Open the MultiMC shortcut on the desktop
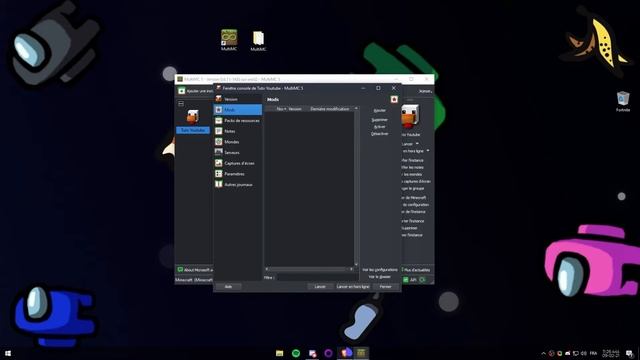This screenshot has width=640, height=360. click(x=229, y=40)
